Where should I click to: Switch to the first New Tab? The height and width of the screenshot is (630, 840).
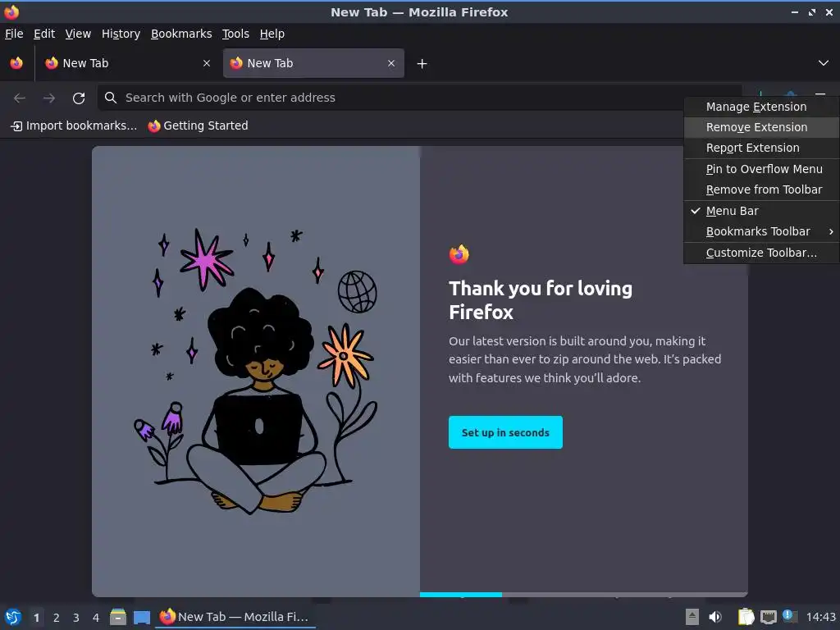pyautogui.click(x=129, y=63)
